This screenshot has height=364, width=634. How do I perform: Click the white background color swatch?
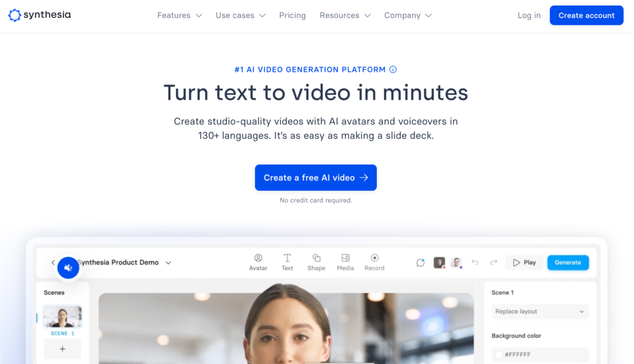pos(499,355)
